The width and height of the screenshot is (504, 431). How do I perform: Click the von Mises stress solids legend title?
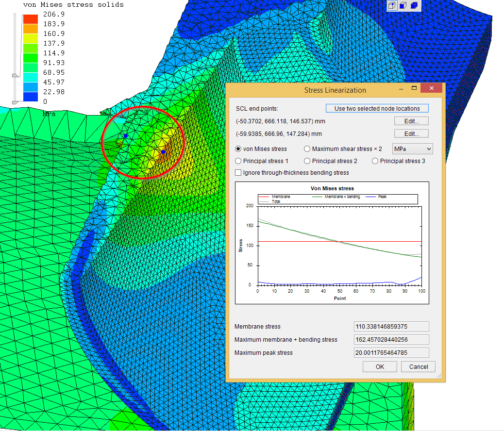pos(74,4)
